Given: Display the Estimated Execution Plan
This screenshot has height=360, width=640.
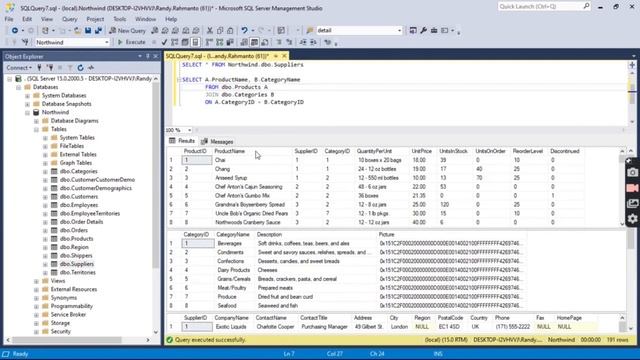Looking at the screenshot, I should pyautogui.click(x=175, y=42).
